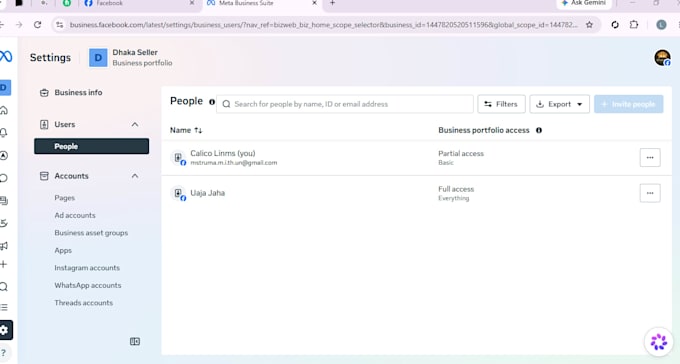The height and width of the screenshot is (364, 680).
Task: Open notifications bell in left rail
Action: point(4,133)
